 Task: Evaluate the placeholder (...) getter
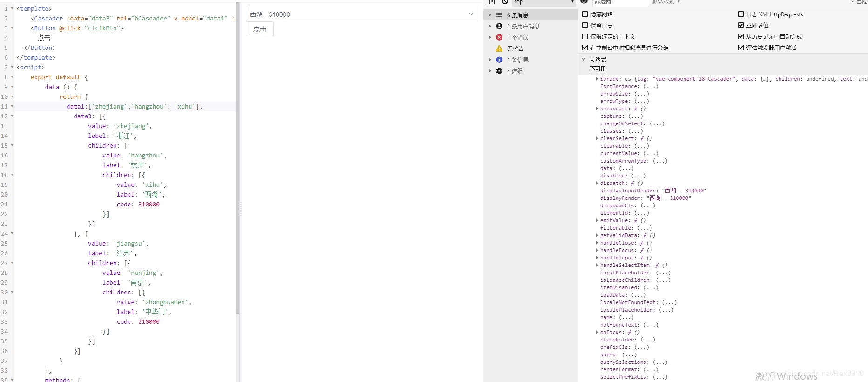[648, 340]
